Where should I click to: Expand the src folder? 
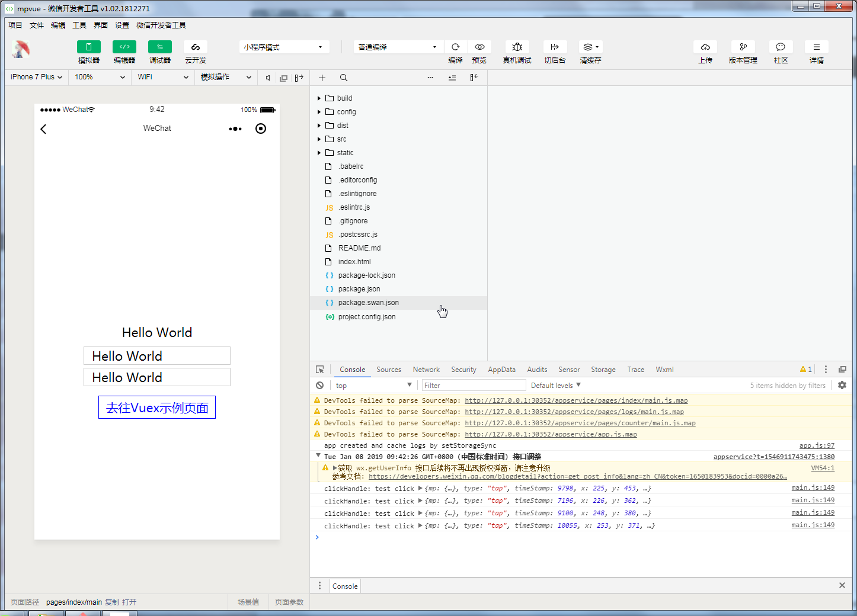tap(319, 139)
